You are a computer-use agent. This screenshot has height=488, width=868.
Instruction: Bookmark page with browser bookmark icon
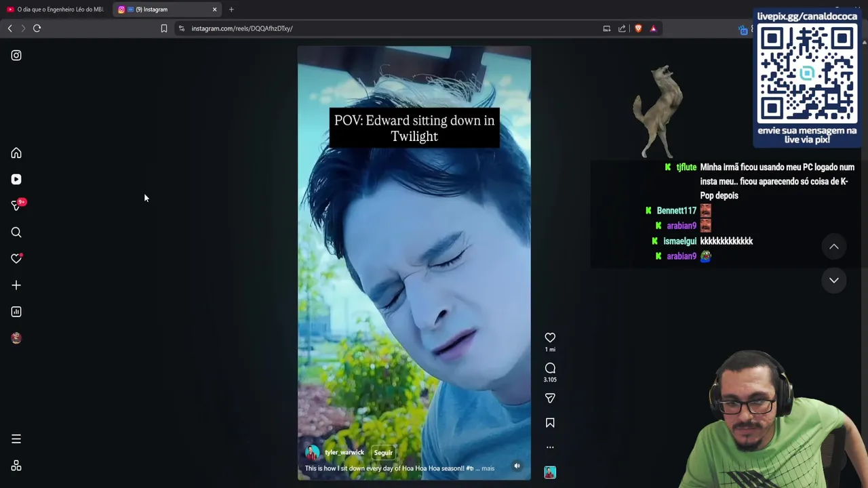[163, 28]
